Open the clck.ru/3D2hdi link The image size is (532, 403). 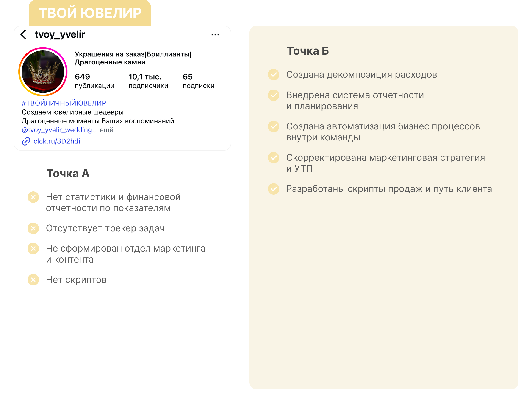point(57,141)
